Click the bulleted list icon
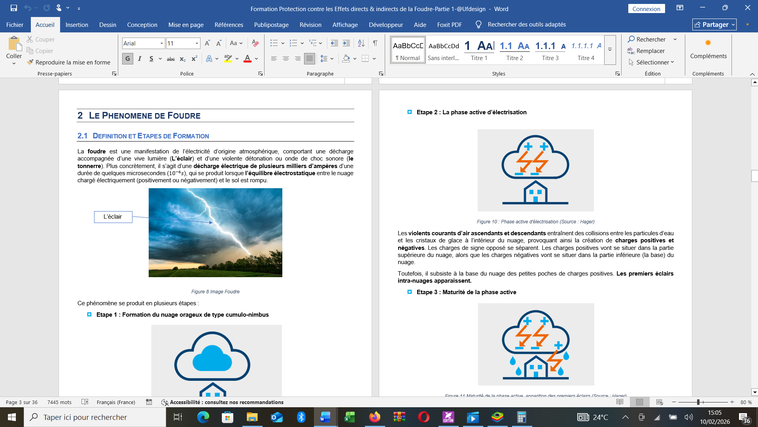The width and height of the screenshot is (758, 427). [275, 44]
